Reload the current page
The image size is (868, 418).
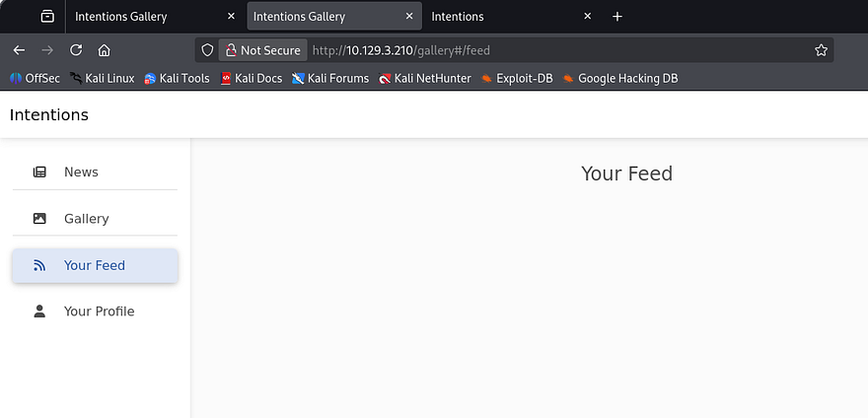click(x=76, y=50)
